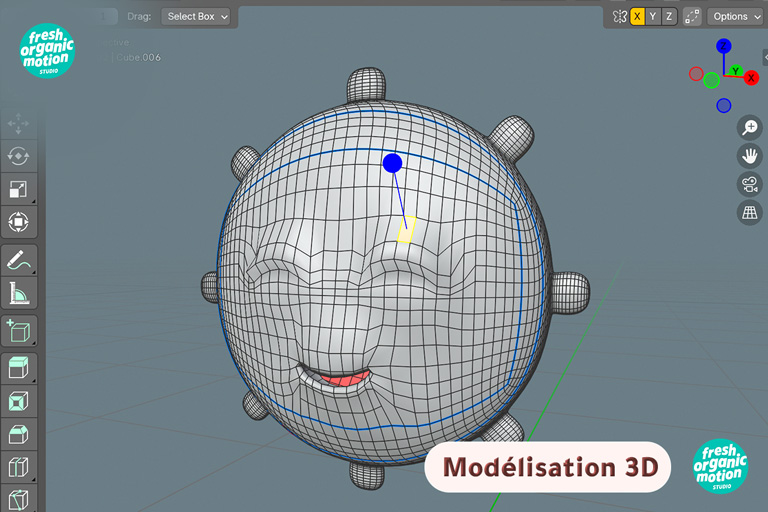768x512 pixels.
Task: Choose the Measure ruler tool
Action: 18,292
